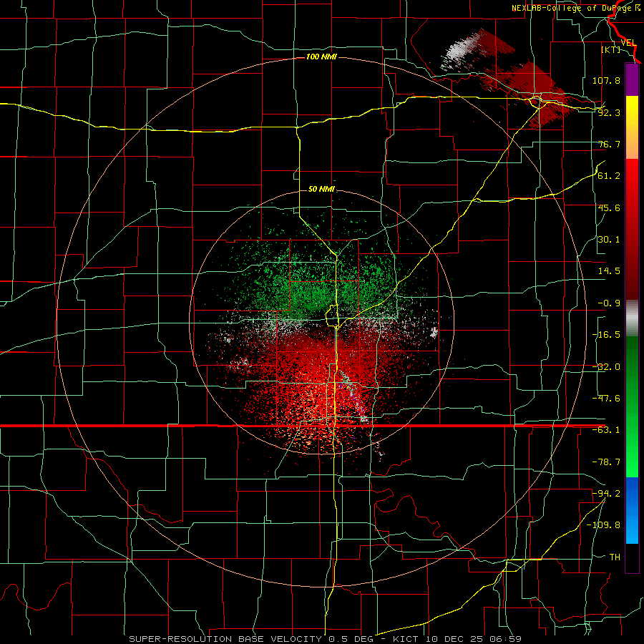Select the gray segment of the color bar

tap(632, 318)
